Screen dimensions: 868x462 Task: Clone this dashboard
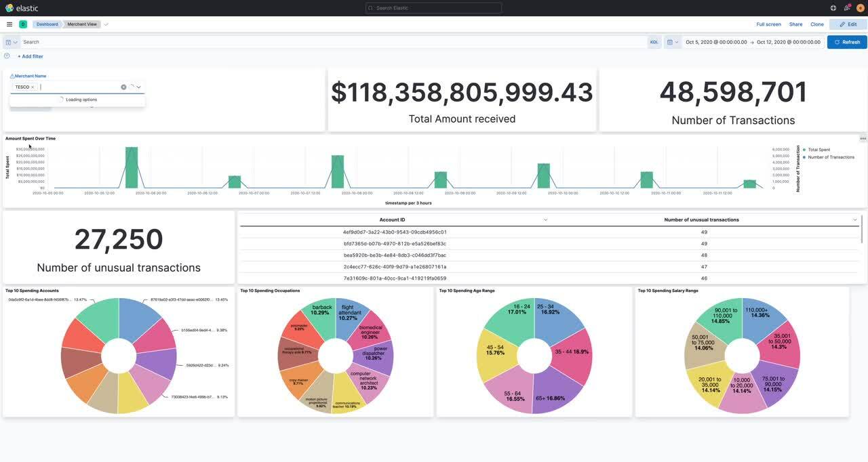pos(817,24)
